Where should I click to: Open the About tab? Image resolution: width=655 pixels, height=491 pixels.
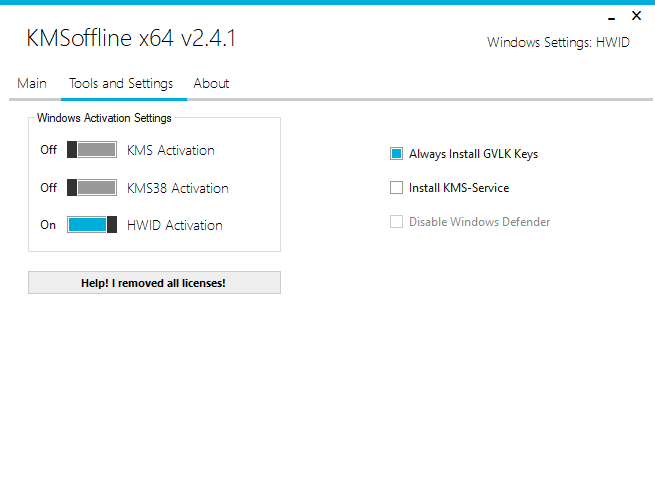tap(211, 84)
